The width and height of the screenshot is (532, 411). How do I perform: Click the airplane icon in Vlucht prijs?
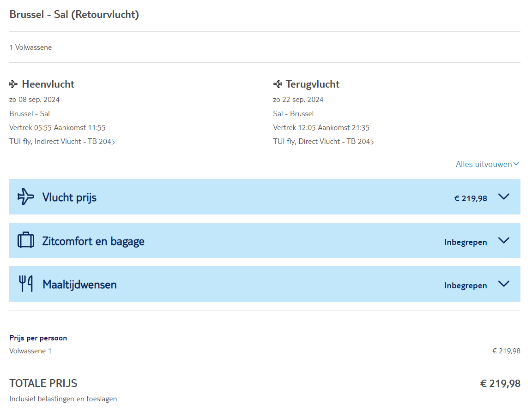click(x=26, y=197)
